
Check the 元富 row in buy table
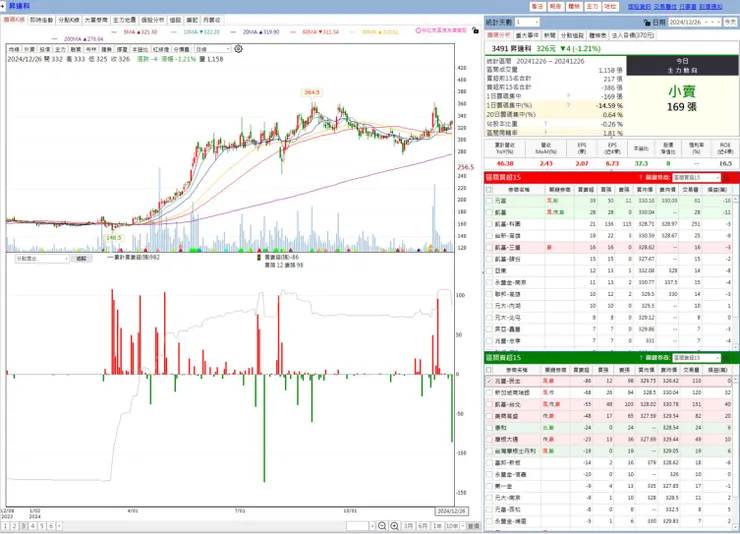(x=489, y=200)
